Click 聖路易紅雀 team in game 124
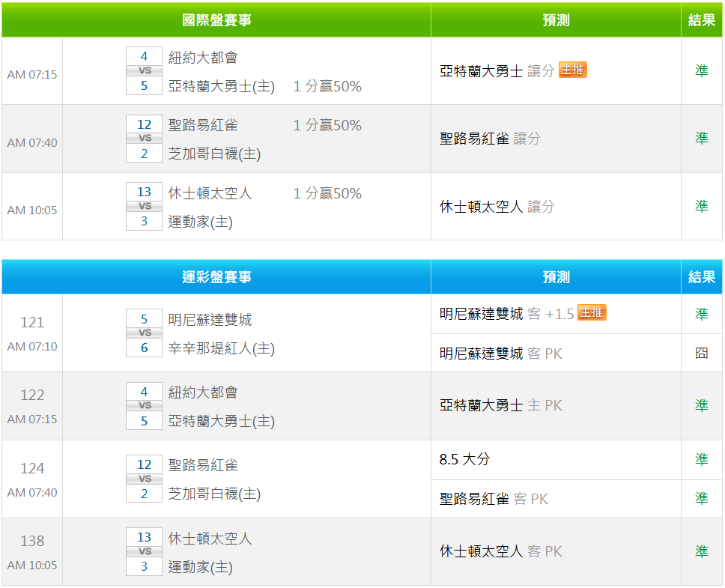Screen dimensions: 725x588 [203, 465]
